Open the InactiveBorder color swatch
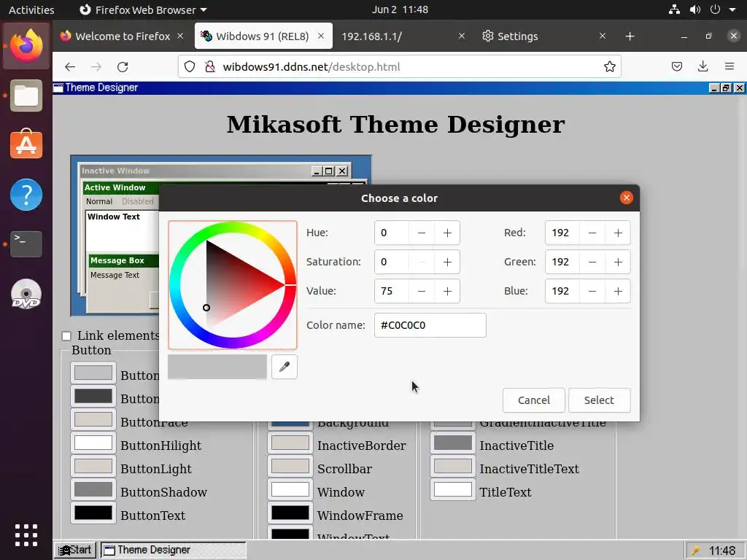This screenshot has width=747, height=560. coord(290,443)
